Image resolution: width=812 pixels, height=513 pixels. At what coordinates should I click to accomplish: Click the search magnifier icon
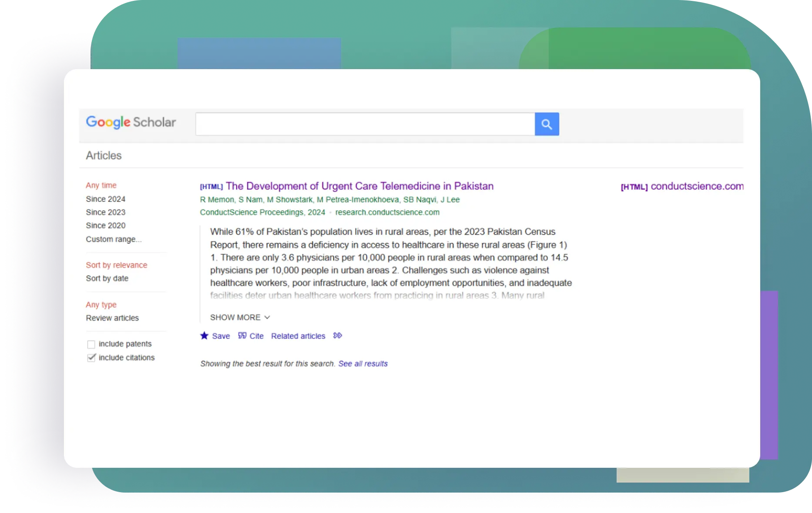click(547, 124)
